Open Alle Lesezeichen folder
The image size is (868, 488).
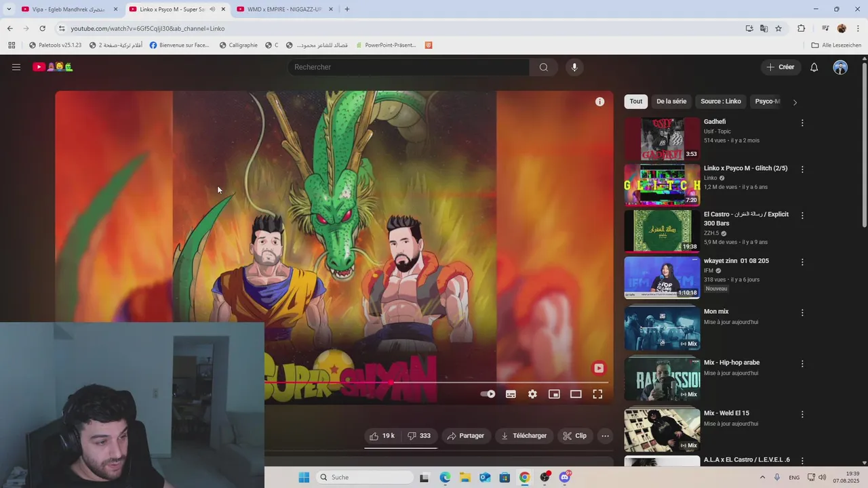tap(836, 45)
